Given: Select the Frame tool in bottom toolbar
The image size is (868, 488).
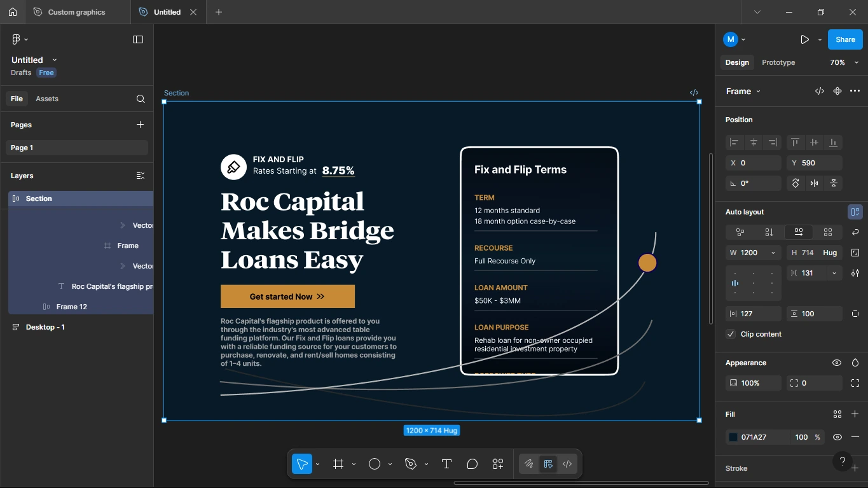Looking at the screenshot, I should 338,464.
